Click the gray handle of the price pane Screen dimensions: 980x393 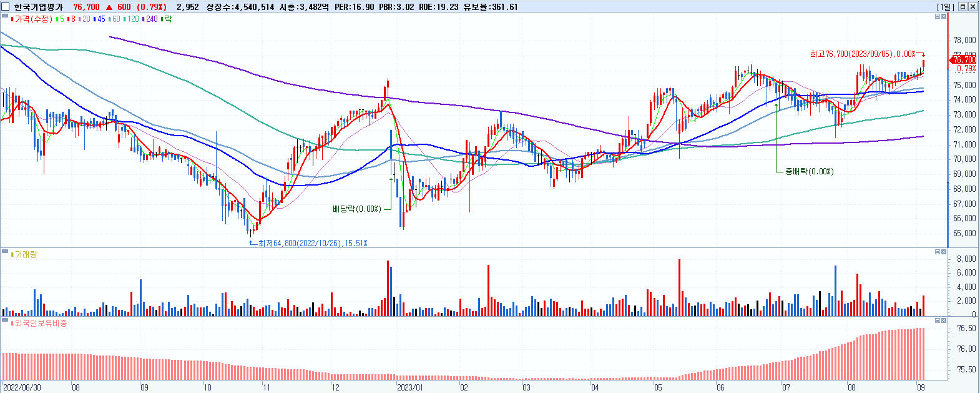click(5, 16)
